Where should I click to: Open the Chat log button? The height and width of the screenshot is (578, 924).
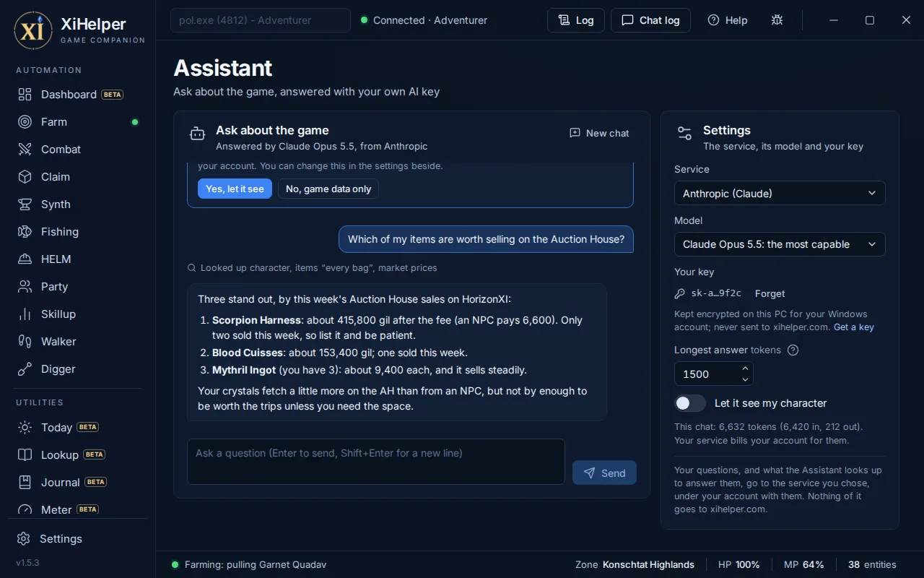[650, 20]
